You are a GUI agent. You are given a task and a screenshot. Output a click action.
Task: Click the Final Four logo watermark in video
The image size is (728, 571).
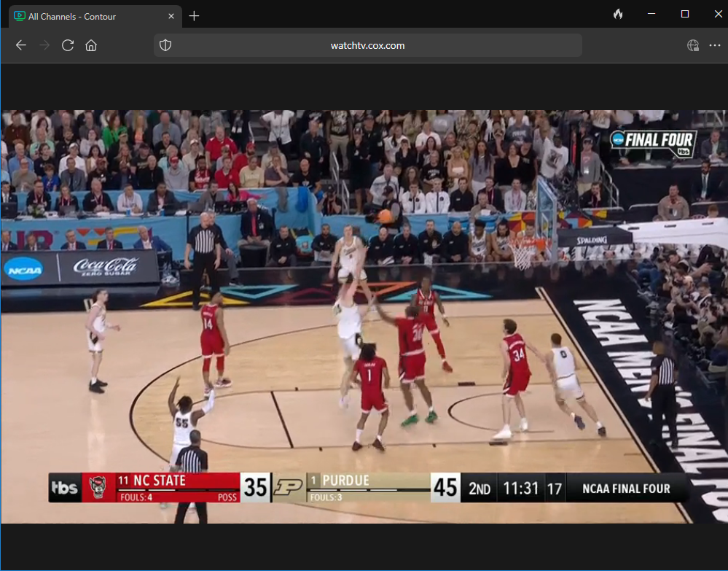click(x=653, y=143)
